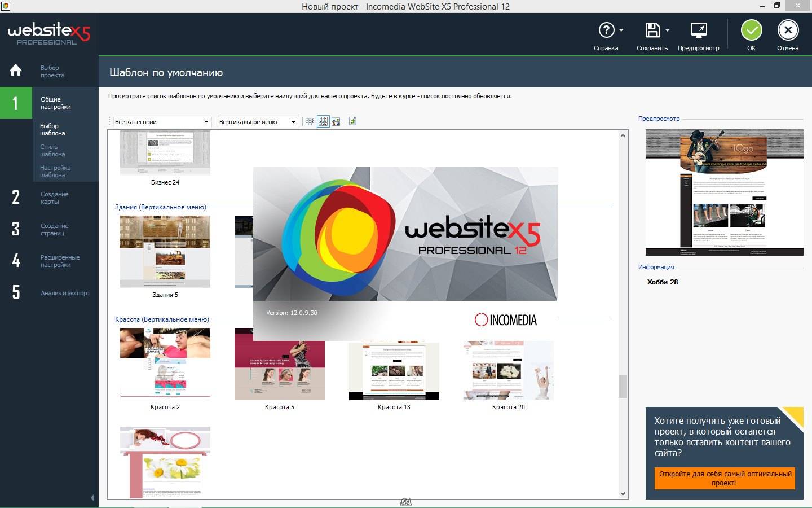Click the orange Откройте для себя button
The image size is (812, 508).
[x=725, y=478]
